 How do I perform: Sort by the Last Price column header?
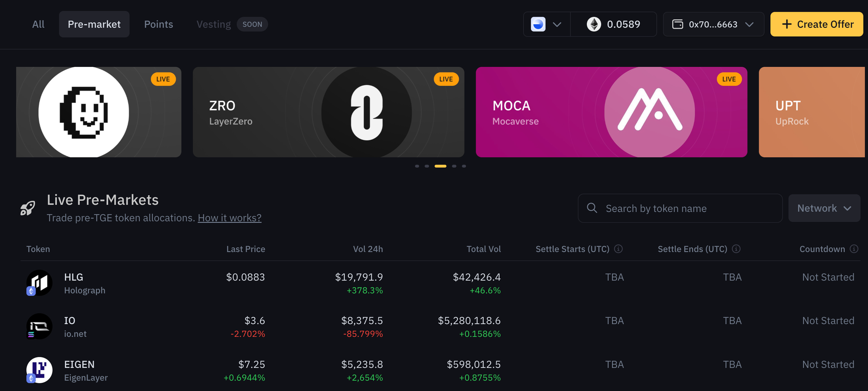coord(246,249)
